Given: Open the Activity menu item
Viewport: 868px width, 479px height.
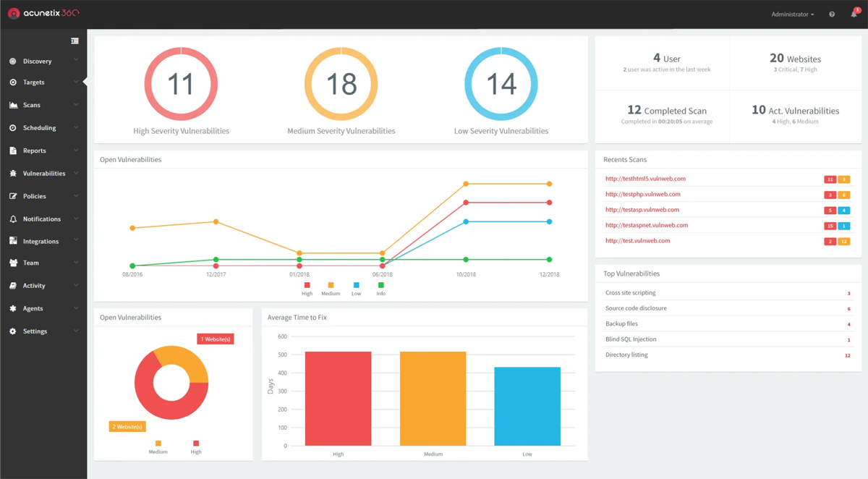Looking at the screenshot, I should pyautogui.click(x=43, y=286).
